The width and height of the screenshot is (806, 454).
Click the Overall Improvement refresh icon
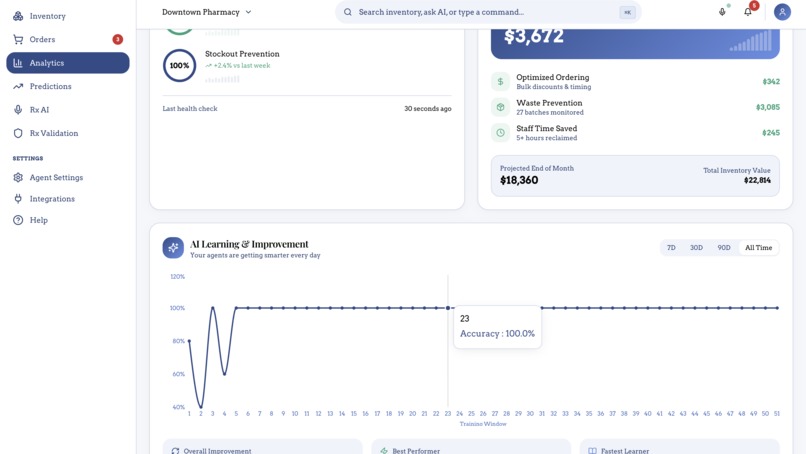175,451
